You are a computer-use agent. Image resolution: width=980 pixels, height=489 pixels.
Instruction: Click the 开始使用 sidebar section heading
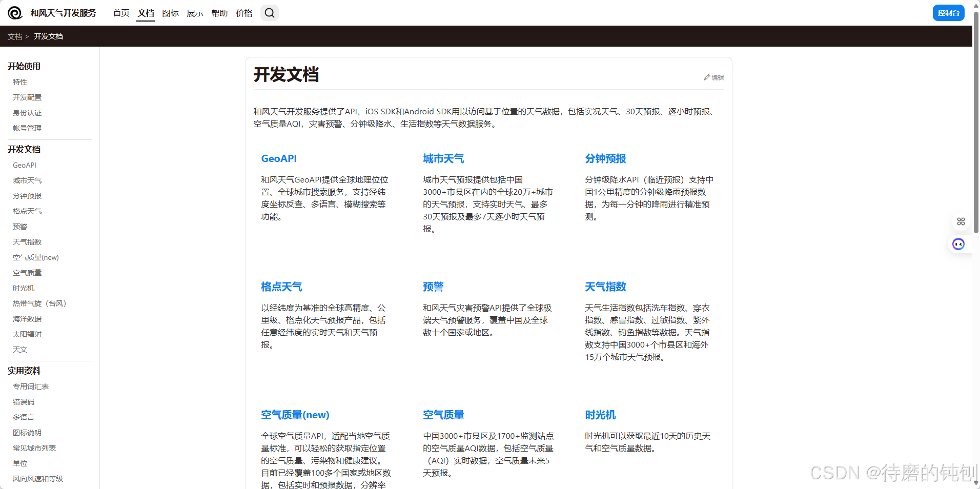click(24, 66)
